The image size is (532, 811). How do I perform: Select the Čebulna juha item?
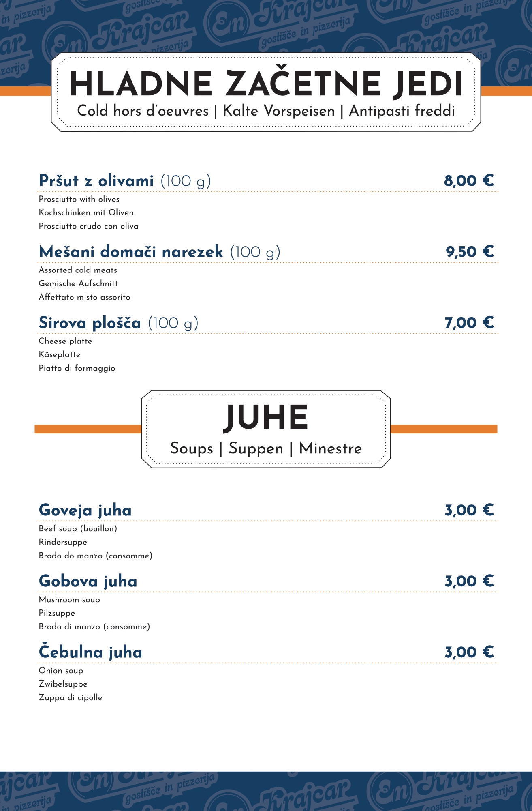[x=90, y=652]
